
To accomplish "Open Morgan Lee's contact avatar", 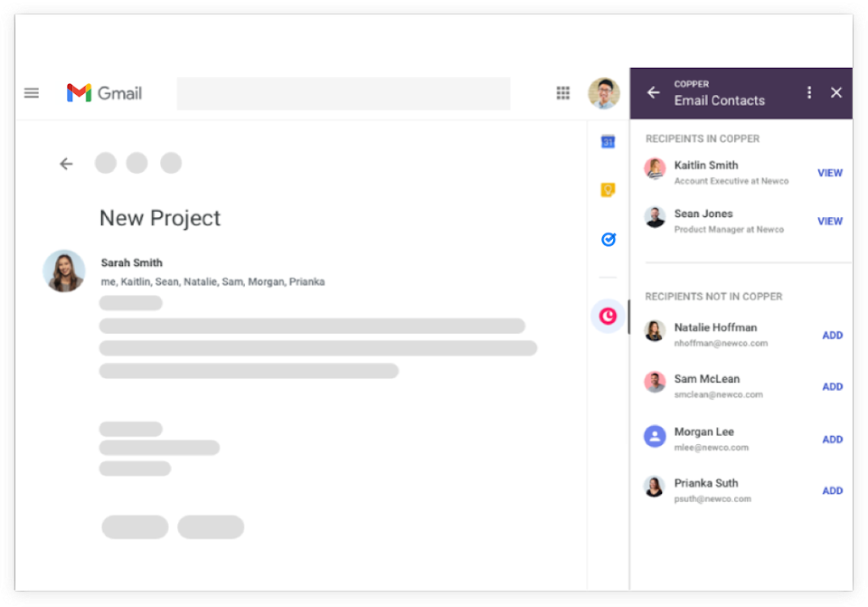I will 654,436.
